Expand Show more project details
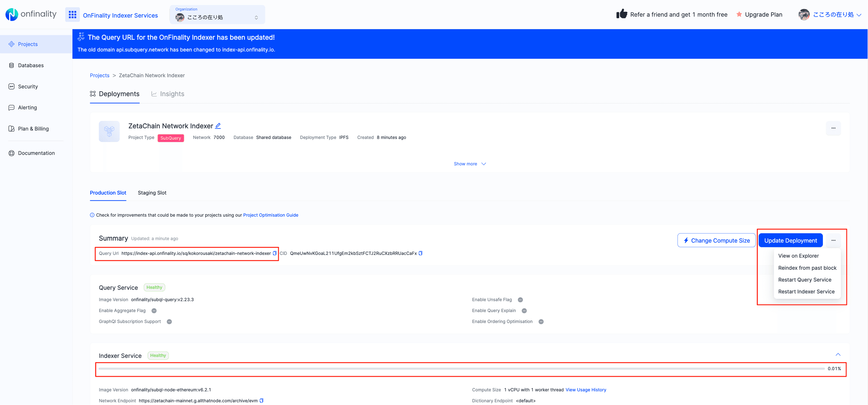Viewport: 868px width, 405px height. click(470, 164)
